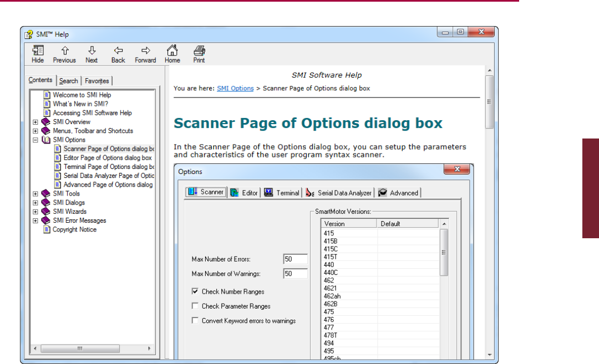Click the Max Number of Warnings field
The height and width of the screenshot is (364, 599).
pos(295,274)
